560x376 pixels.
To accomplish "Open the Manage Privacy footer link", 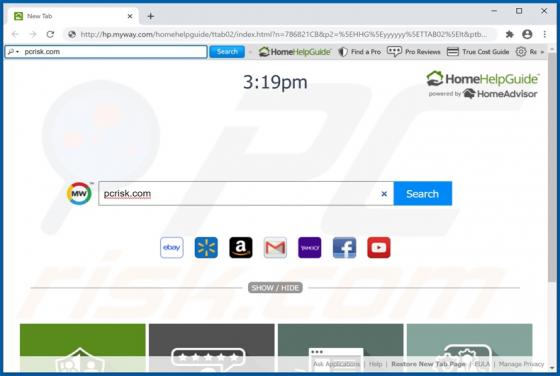I will (521, 364).
